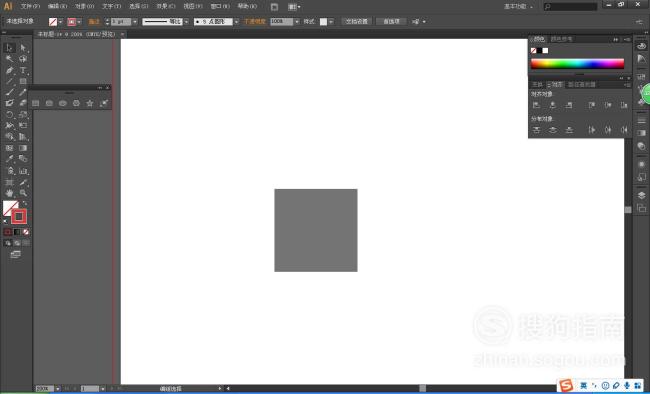Screen dimensions: 650x394
Task: Click the horizontal align center icon
Action: tap(553, 105)
